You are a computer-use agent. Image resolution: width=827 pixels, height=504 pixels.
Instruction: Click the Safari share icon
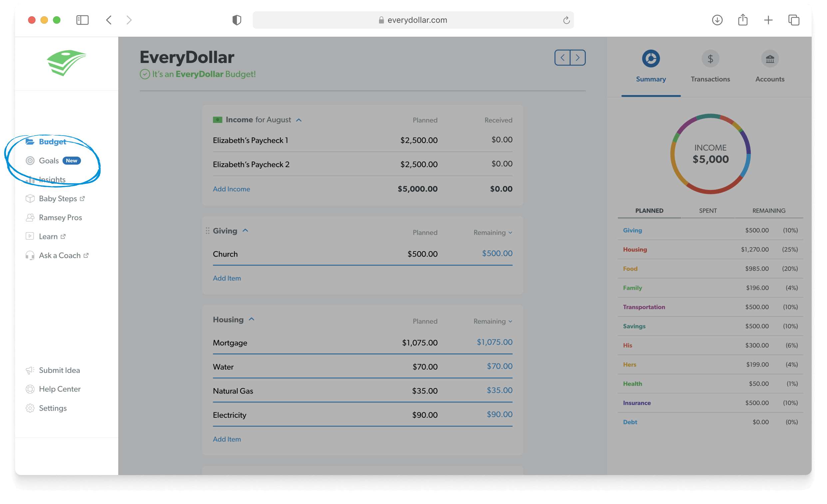742,19
